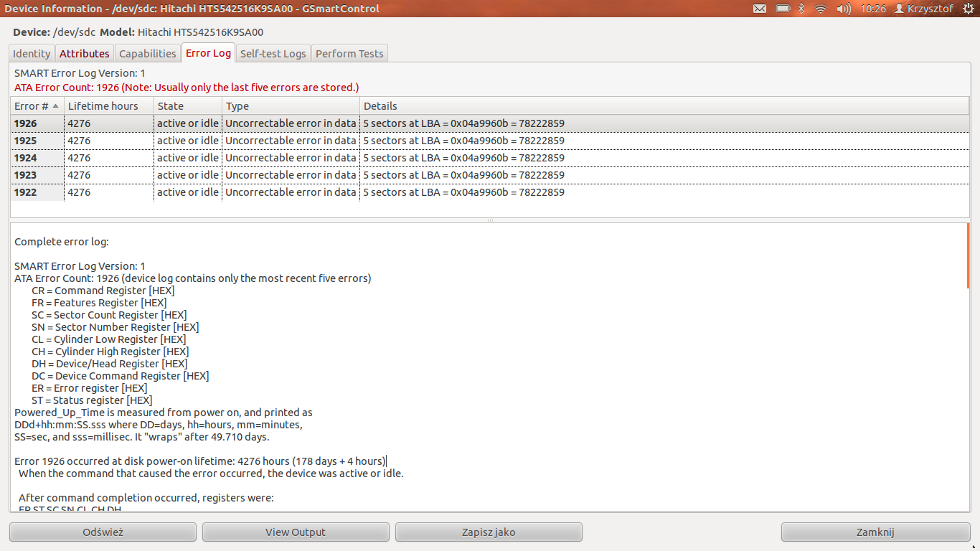Open the Self-test Logs tab
The height and width of the screenshot is (551, 980).
coord(273,53)
